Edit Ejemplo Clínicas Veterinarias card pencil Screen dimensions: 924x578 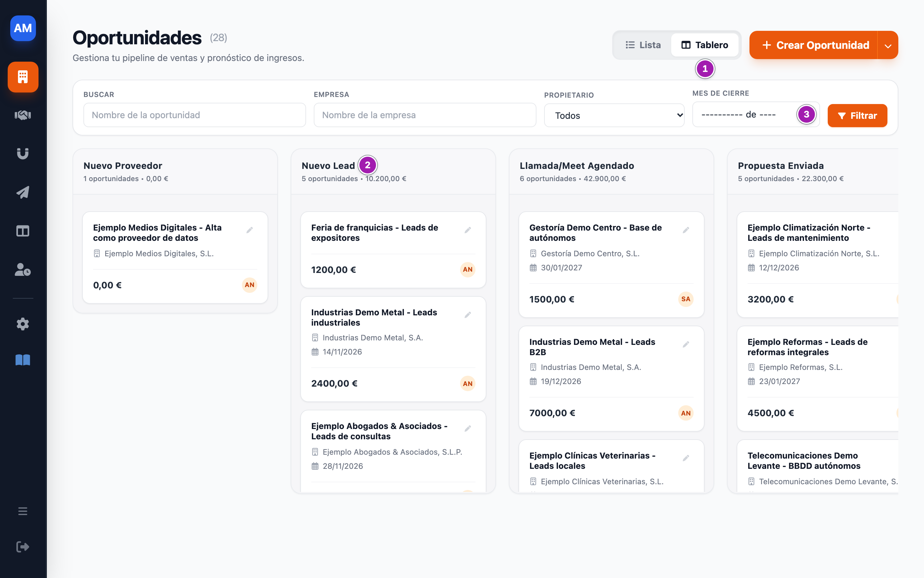[x=686, y=458]
